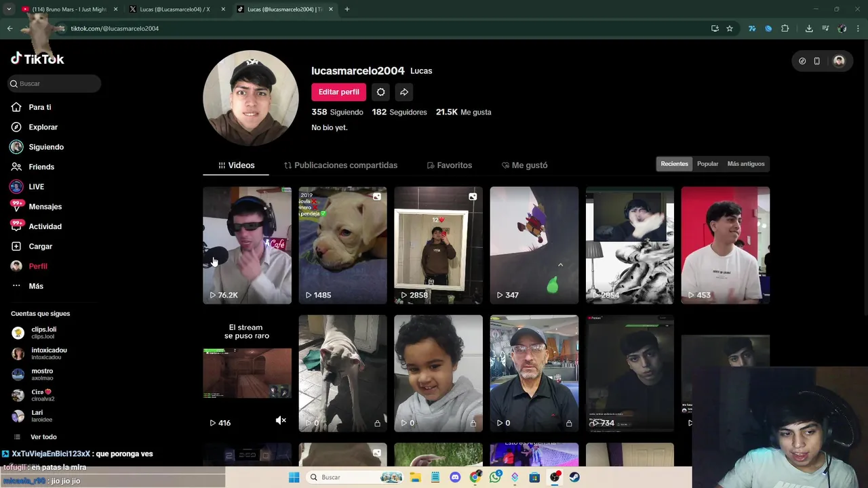
Task: Switch to the Favoritos tab
Action: [x=449, y=165]
